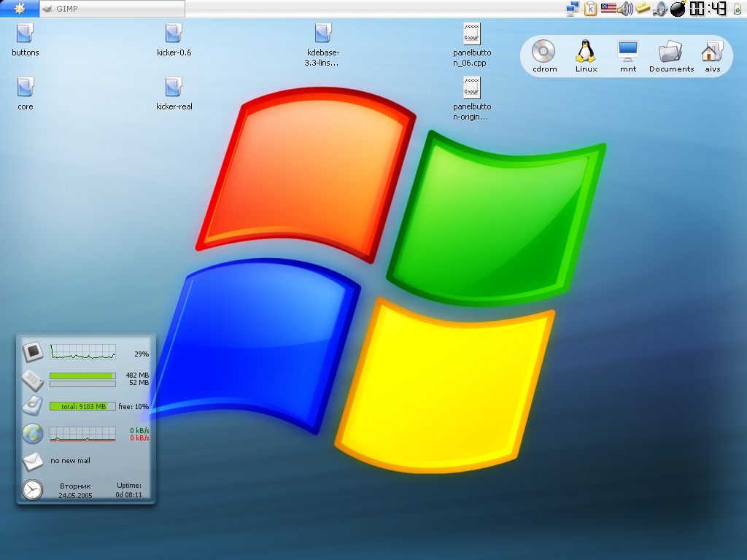Click the empty swap usage bar
The width and height of the screenshot is (747, 560).
click(82, 384)
